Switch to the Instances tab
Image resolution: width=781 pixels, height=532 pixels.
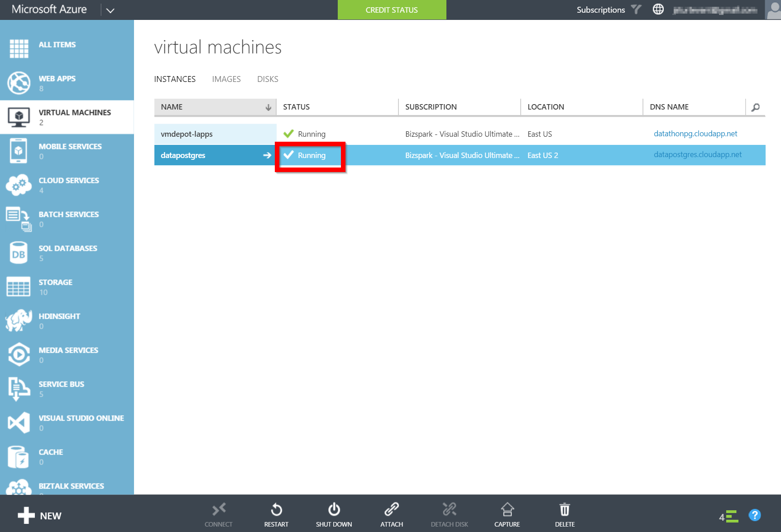[175, 79]
